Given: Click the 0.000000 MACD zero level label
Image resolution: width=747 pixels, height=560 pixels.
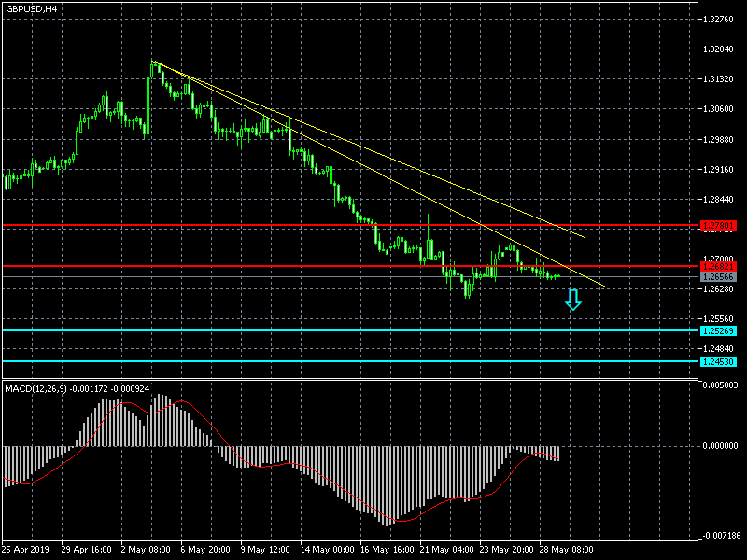Looking at the screenshot, I should pyautogui.click(x=721, y=445).
